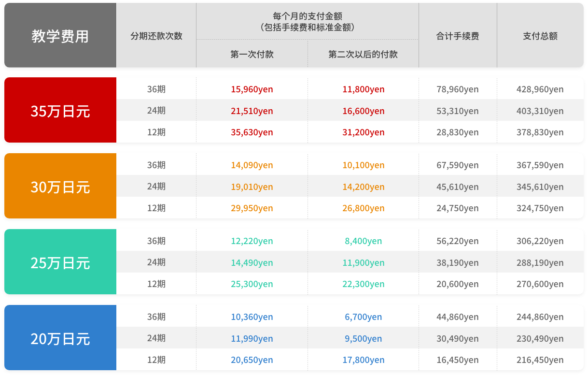The width and height of the screenshot is (588, 376).
Task: Select the 支付总额 column header
Action: (540, 36)
